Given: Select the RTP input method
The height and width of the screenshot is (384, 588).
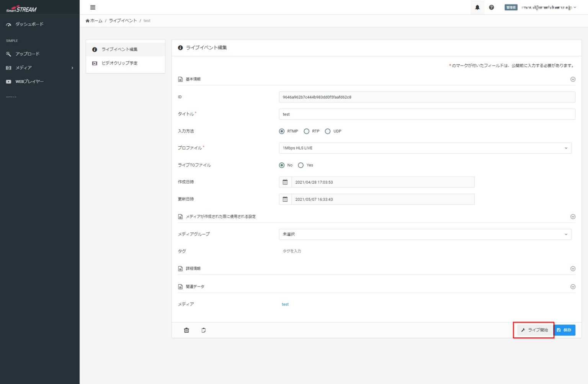Looking at the screenshot, I should pos(307,131).
